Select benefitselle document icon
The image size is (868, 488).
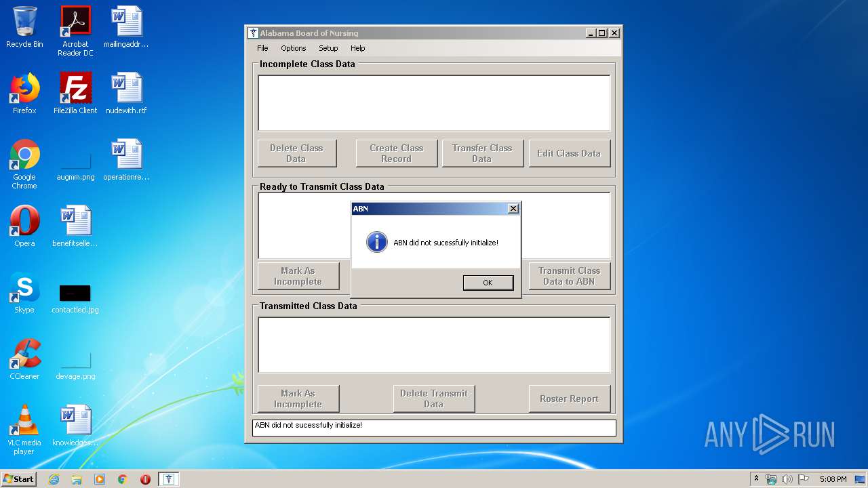point(75,226)
